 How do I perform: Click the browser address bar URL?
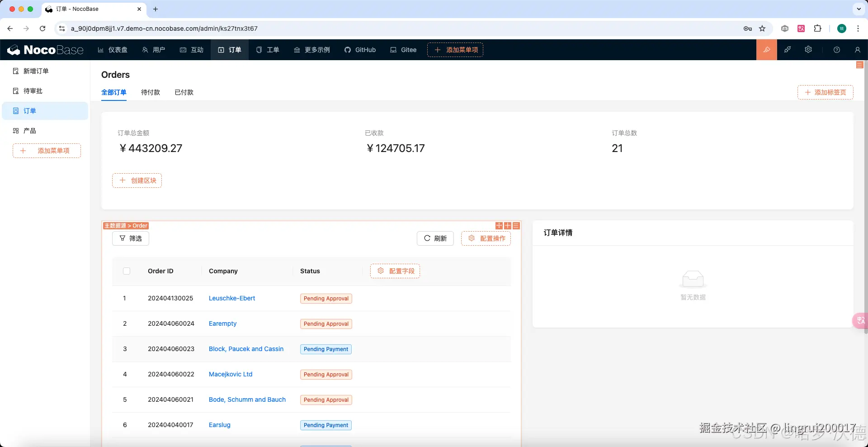(x=164, y=29)
